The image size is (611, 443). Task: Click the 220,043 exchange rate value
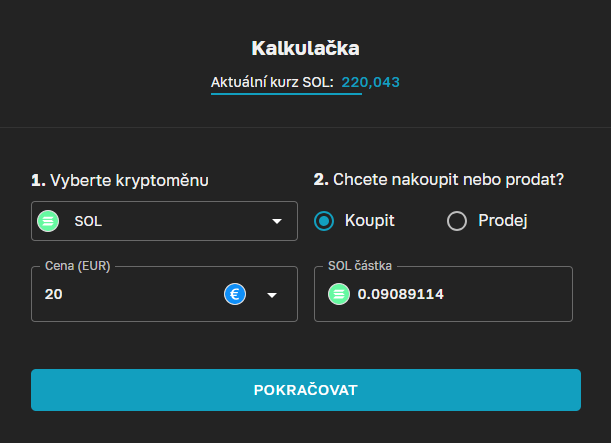[x=370, y=82]
